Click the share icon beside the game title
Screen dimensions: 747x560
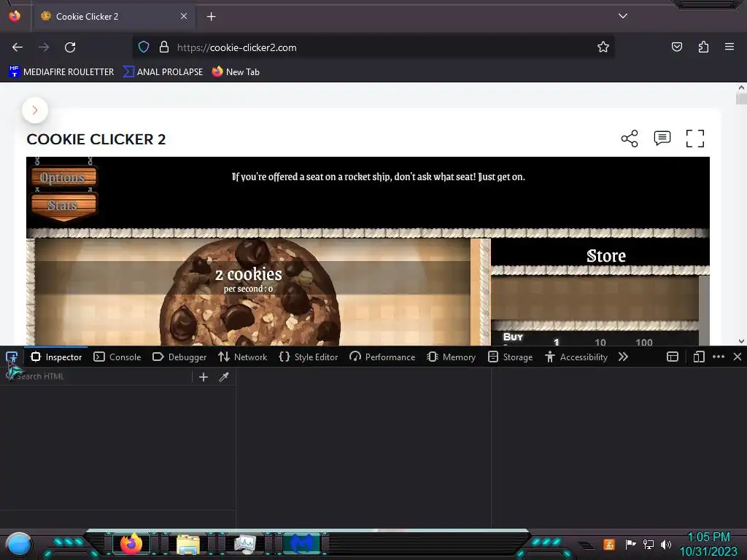pos(630,139)
